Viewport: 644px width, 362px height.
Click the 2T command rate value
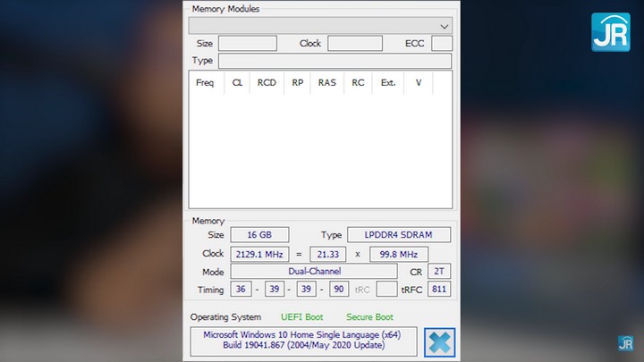[439, 272]
